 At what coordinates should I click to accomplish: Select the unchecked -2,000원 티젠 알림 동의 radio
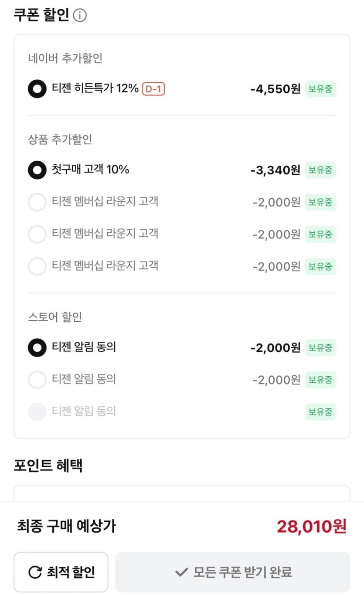[37, 380]
